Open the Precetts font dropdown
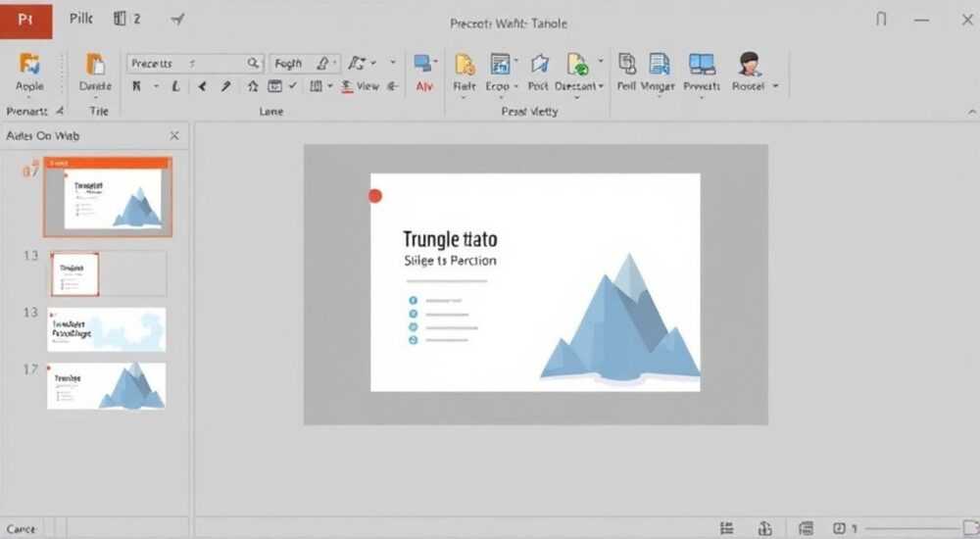This screenshot has width=980, height=539. coord(192,63)
